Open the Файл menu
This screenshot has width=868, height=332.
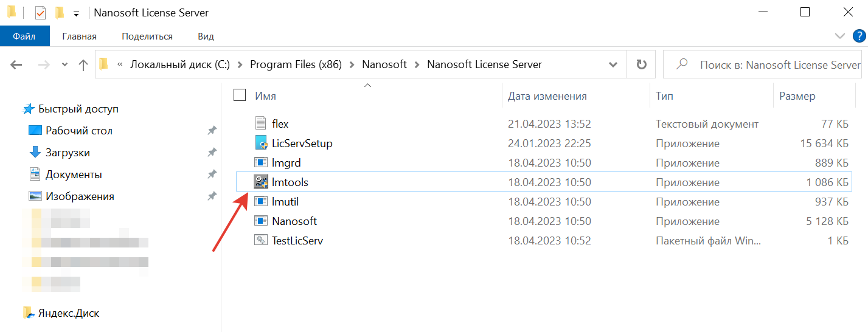[24, 36]
